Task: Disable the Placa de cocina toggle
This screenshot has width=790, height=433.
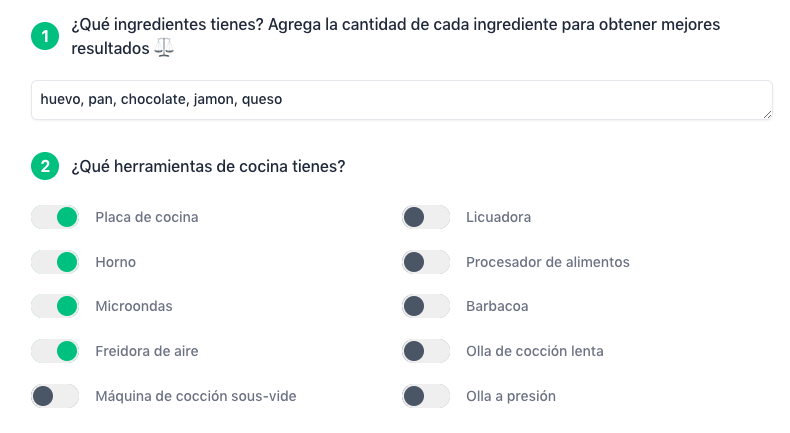Action: pos(55,217)
